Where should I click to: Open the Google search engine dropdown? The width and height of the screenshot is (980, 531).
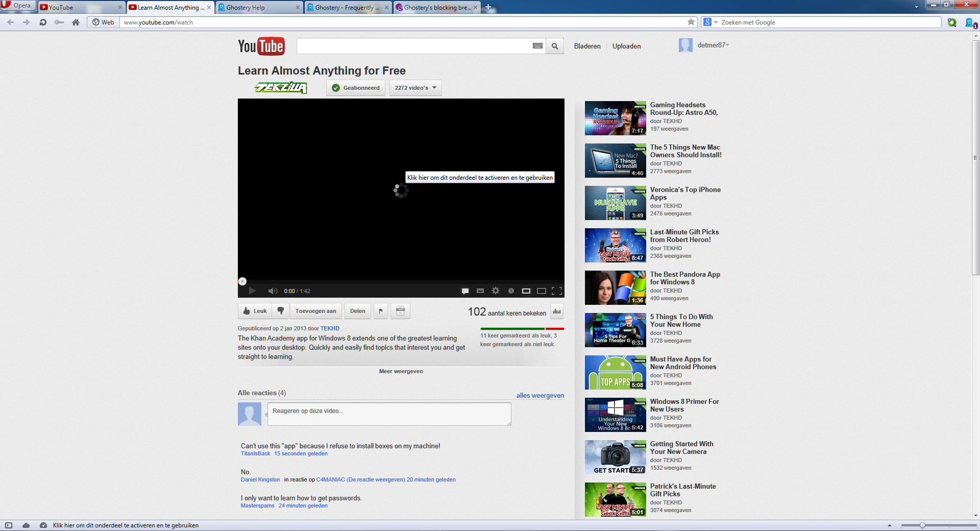click(710, 22)
